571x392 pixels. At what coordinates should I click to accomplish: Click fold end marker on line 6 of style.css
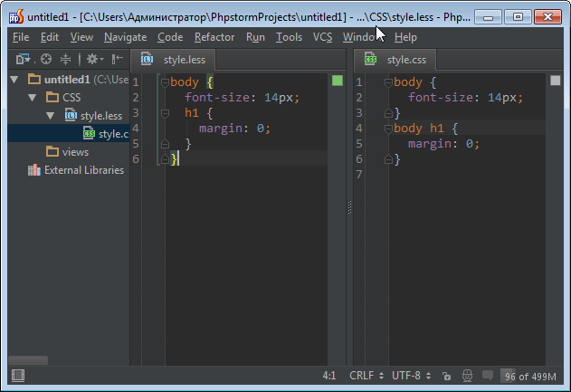point(388,159)
